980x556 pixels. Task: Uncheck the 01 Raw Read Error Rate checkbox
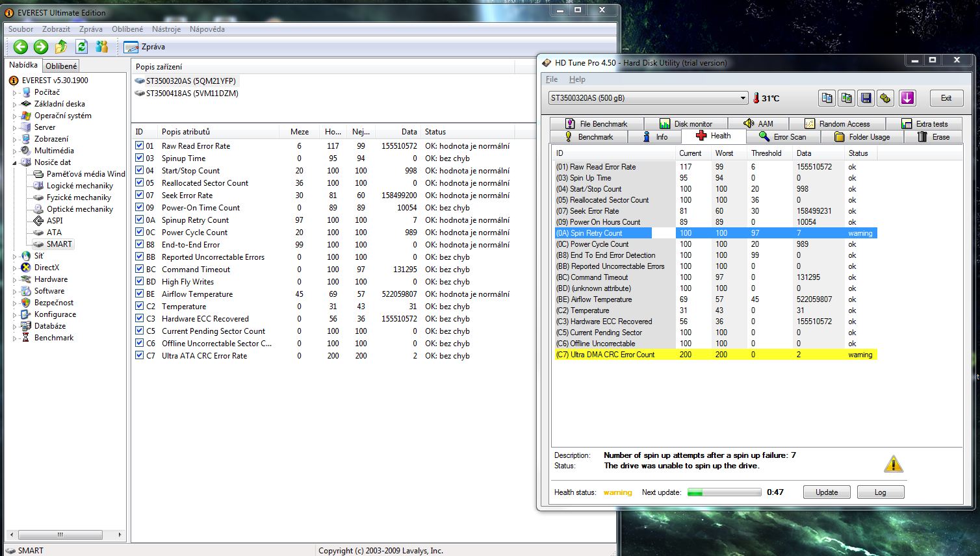(139, 146)
